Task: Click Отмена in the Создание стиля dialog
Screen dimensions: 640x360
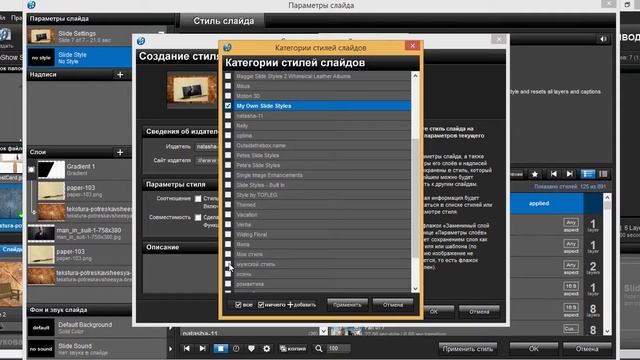Action: pyautogui.click(x=479, y=311)
